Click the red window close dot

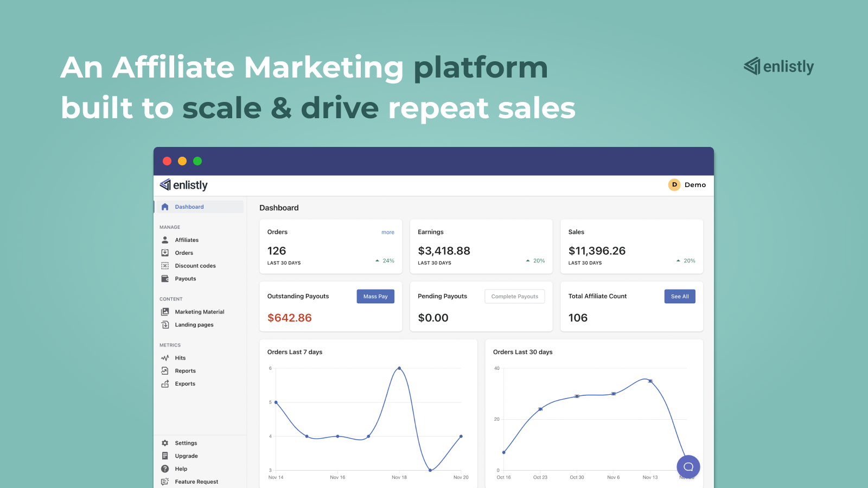167,161
